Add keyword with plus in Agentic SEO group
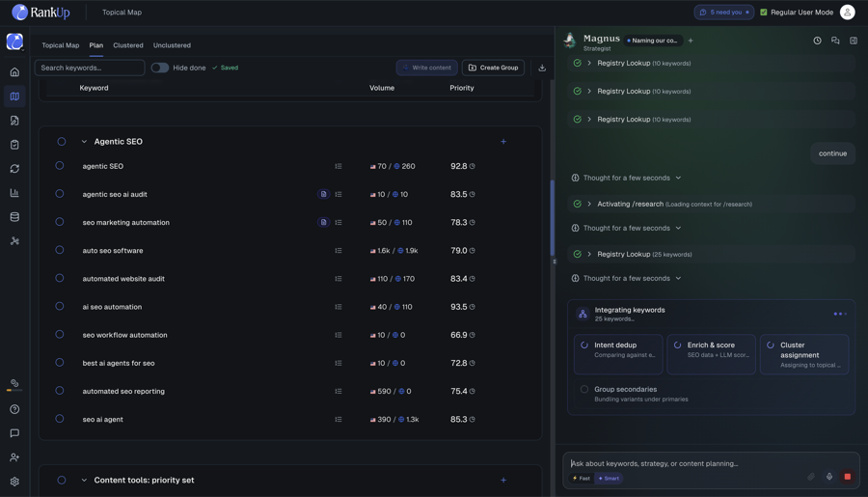 503,141
